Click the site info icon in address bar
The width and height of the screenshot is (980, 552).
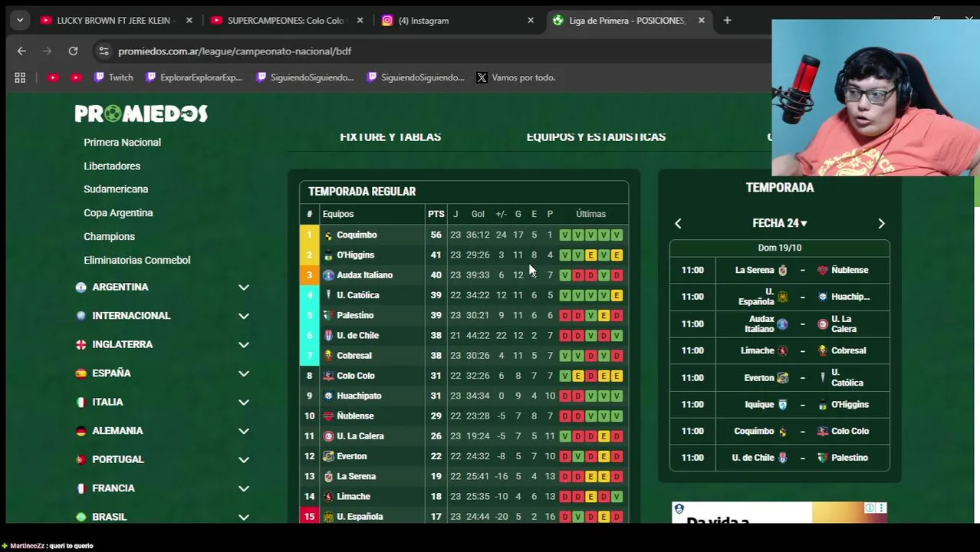coord(104,51)
